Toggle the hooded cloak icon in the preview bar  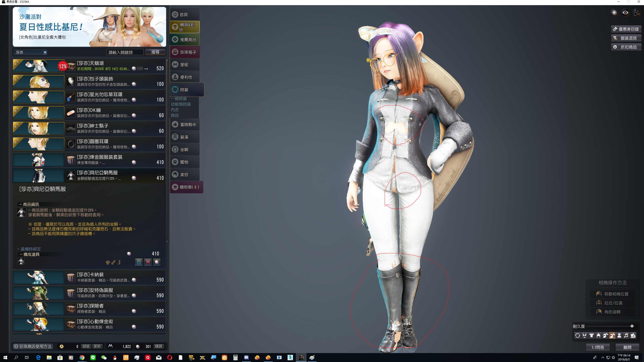point(619,335)
